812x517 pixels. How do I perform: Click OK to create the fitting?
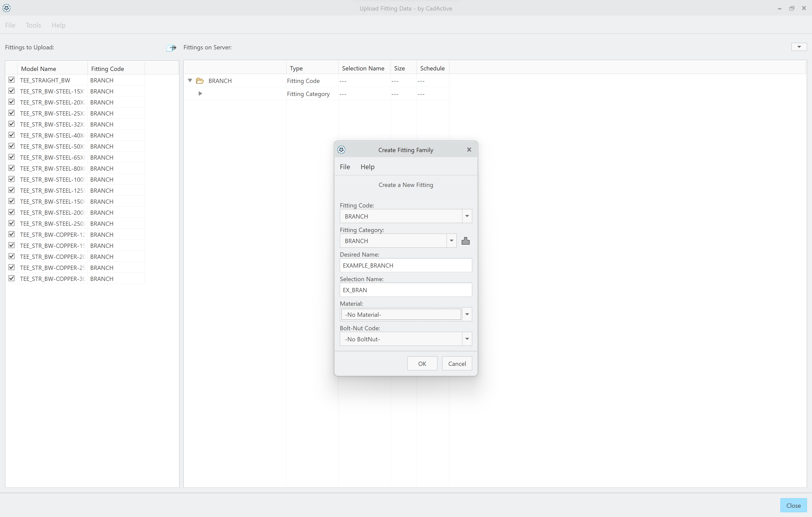[422, 364]
